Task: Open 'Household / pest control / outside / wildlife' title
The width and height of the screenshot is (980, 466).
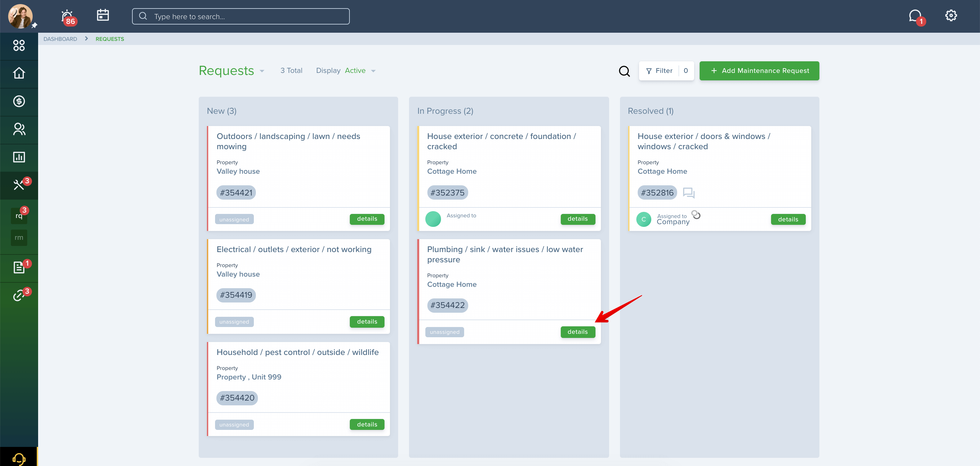Action: (297, 352)
